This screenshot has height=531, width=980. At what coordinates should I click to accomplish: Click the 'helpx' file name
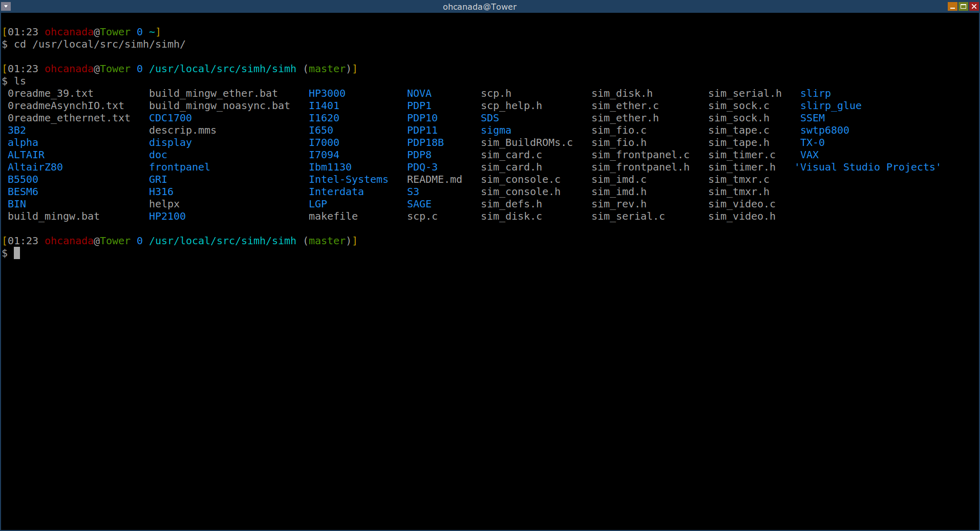pyautogui.click(x=164, y=204)
